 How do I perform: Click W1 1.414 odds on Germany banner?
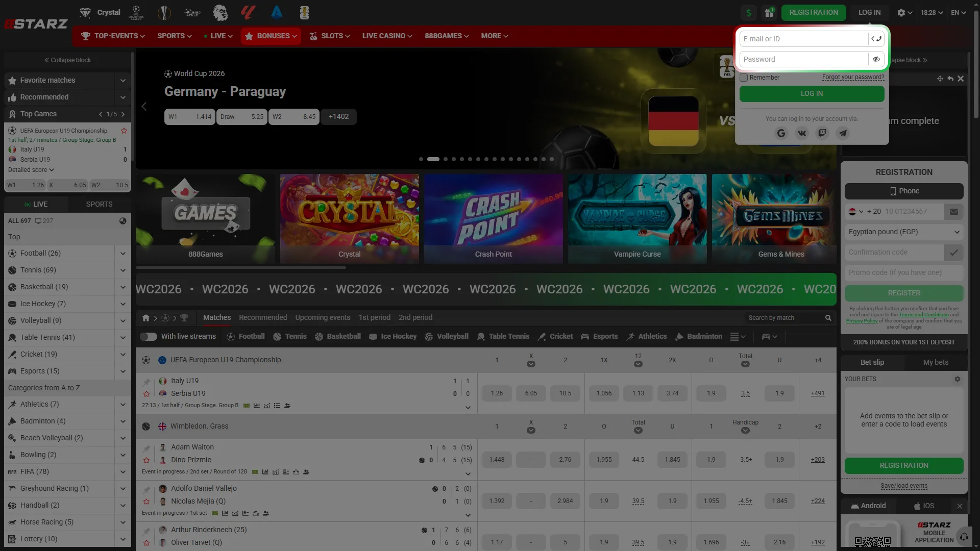click(189, 117)
